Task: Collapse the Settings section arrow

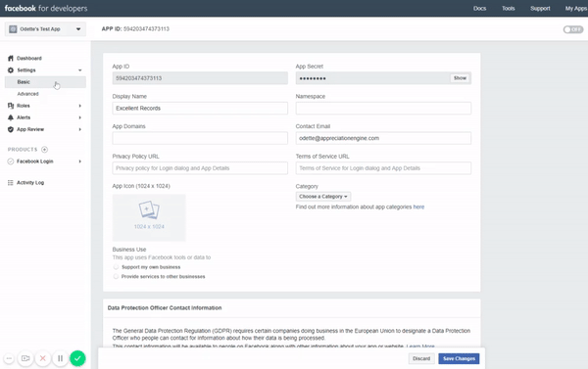Action: pyautogui.click(x=80, y=70)
